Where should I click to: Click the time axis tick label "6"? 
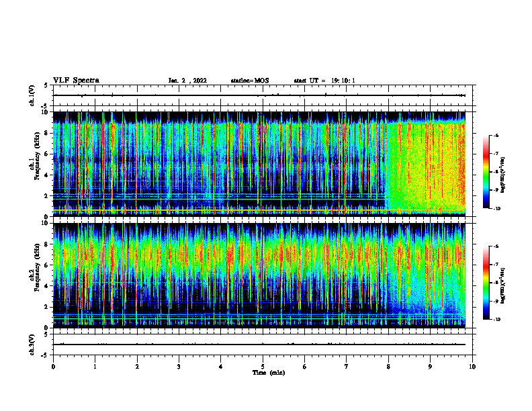(304, 367)
